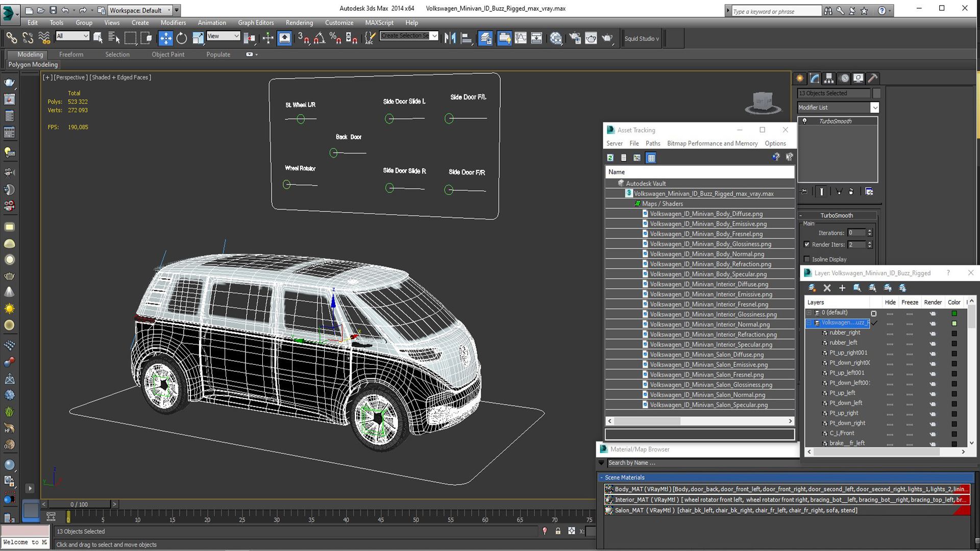
Task: Click the Refresh icon in Asset Tracking
Action: 610,158
